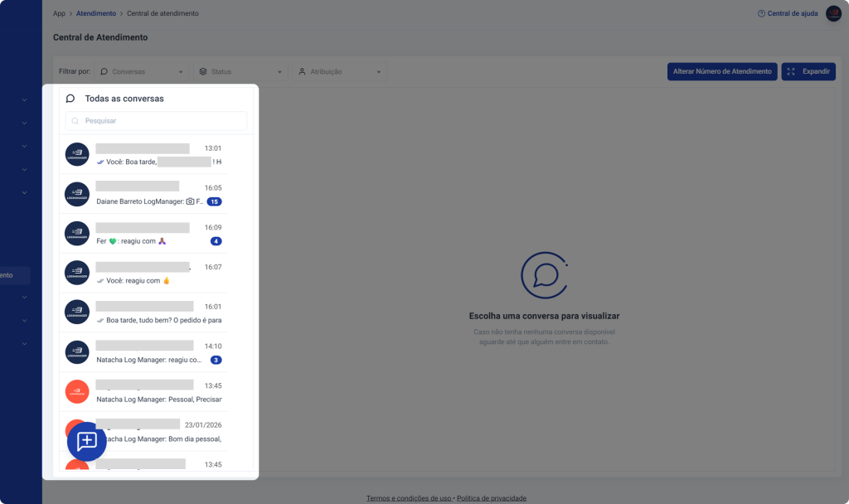Click the chat bubble icon beside Todas as conversas
The image size is (849, 504).
point(70,99)
